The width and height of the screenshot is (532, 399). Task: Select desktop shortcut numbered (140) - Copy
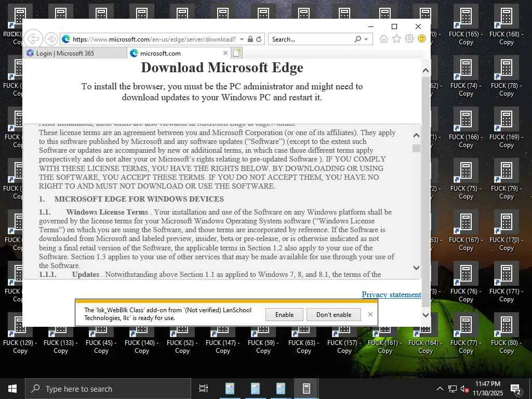click(141, 341)
